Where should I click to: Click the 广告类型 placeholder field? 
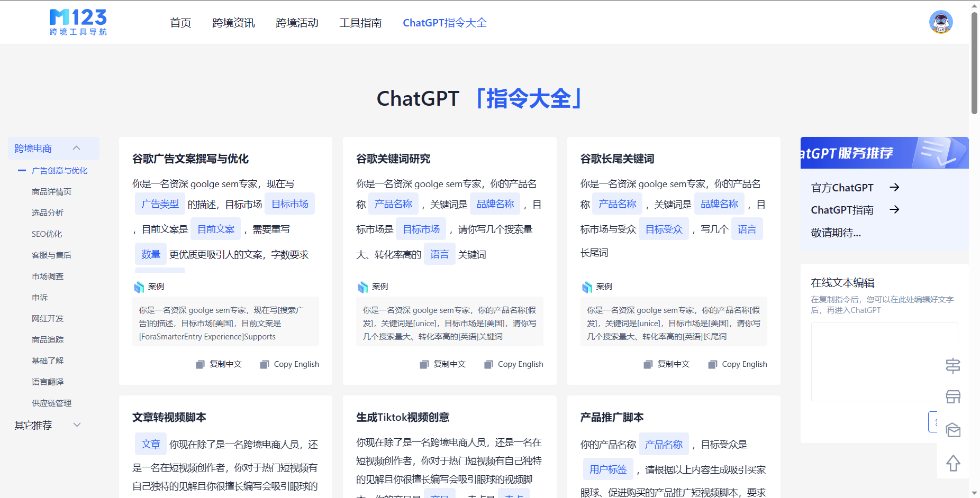click(160, 204)
